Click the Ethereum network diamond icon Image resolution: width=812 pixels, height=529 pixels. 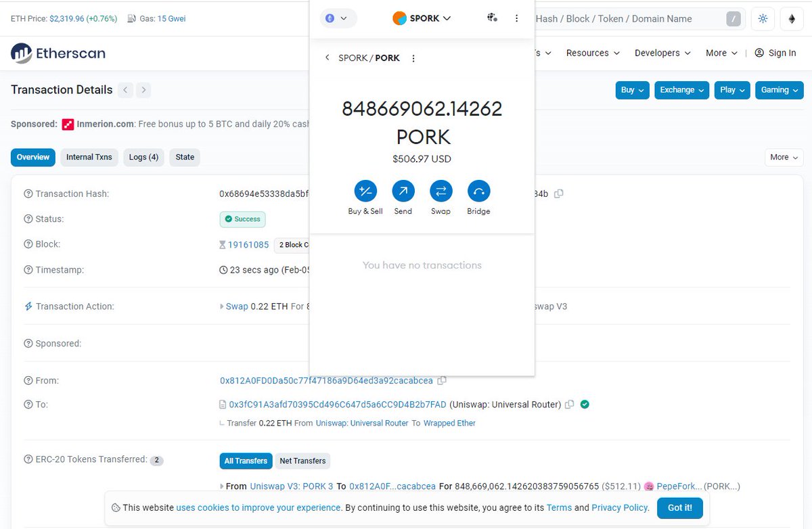click(x=792, y=19)
